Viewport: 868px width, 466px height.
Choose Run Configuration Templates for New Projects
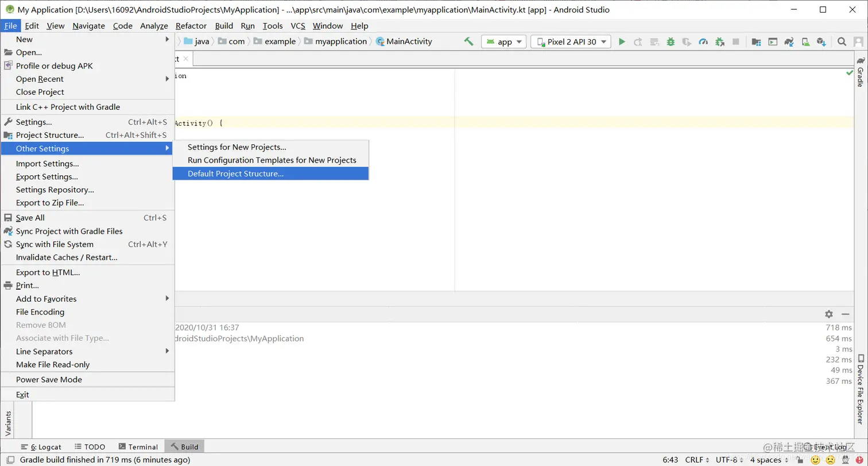(270, 160)
